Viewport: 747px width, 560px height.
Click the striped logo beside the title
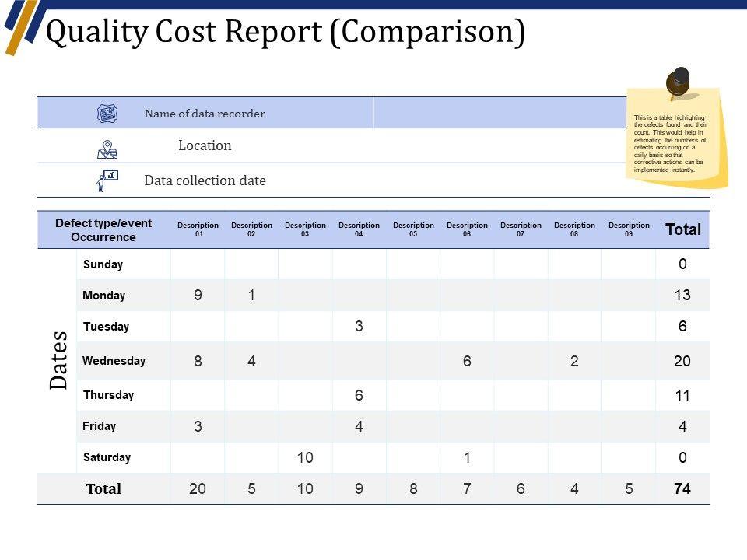click(21, 25)
